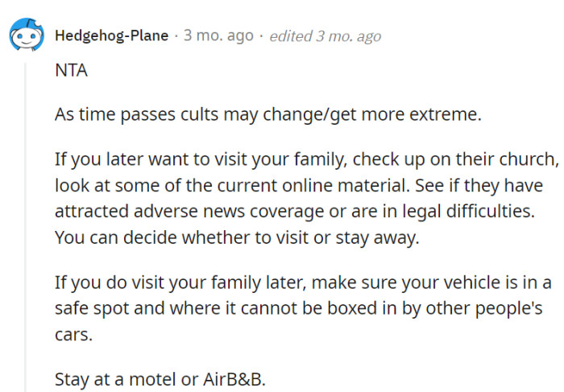Click the Hedgehog-Plane user avatar
564x392 pixels.
pos(24,36)
